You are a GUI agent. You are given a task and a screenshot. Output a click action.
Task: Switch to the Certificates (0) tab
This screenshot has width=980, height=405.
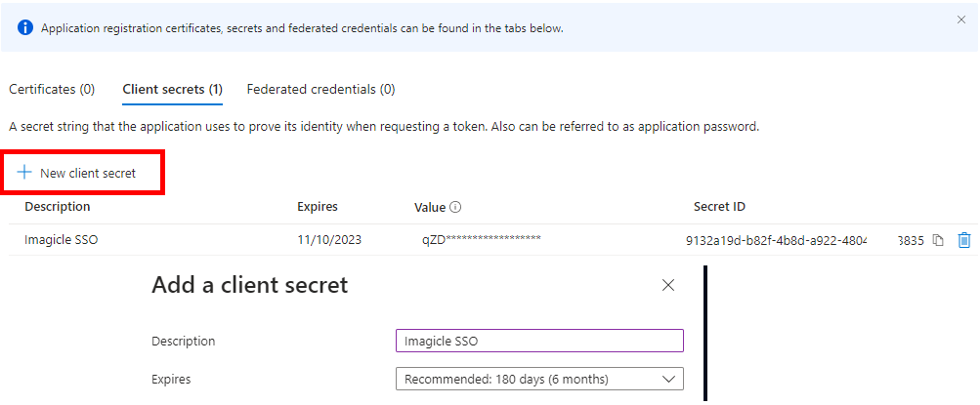[52, 89]
